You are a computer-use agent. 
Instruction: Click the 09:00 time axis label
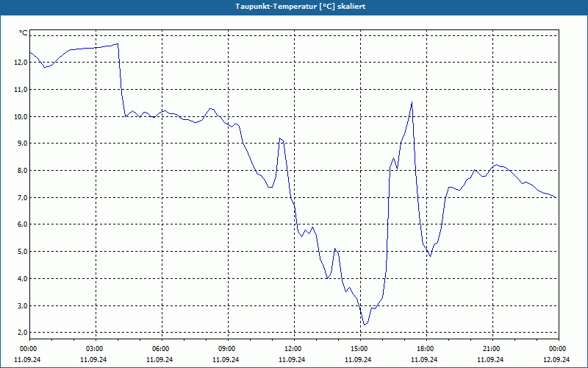[228, 349]
